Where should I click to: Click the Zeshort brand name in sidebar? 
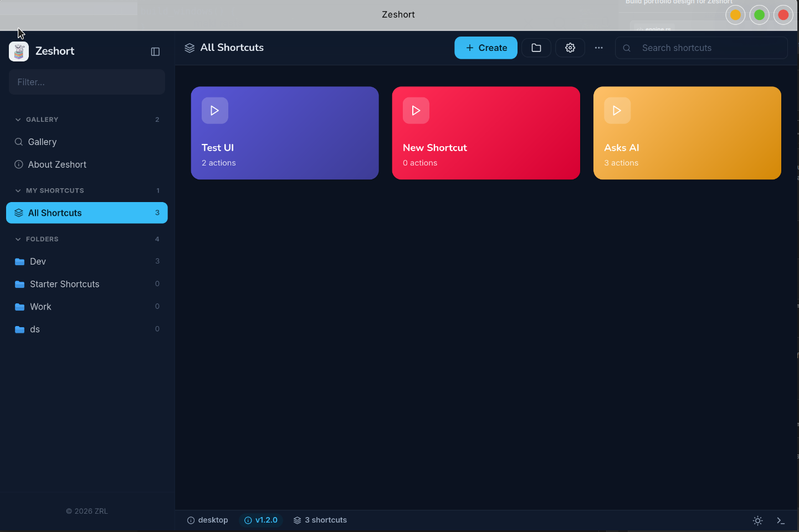tap(55, 51)
